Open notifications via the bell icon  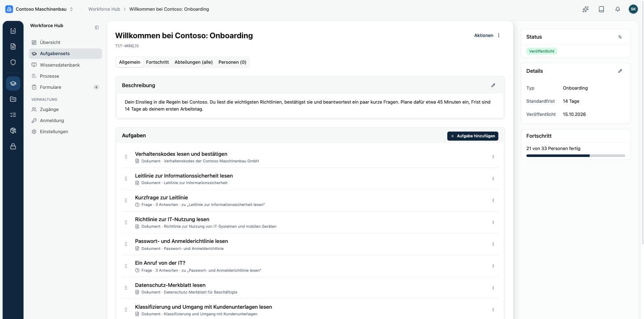click(617, 9)
